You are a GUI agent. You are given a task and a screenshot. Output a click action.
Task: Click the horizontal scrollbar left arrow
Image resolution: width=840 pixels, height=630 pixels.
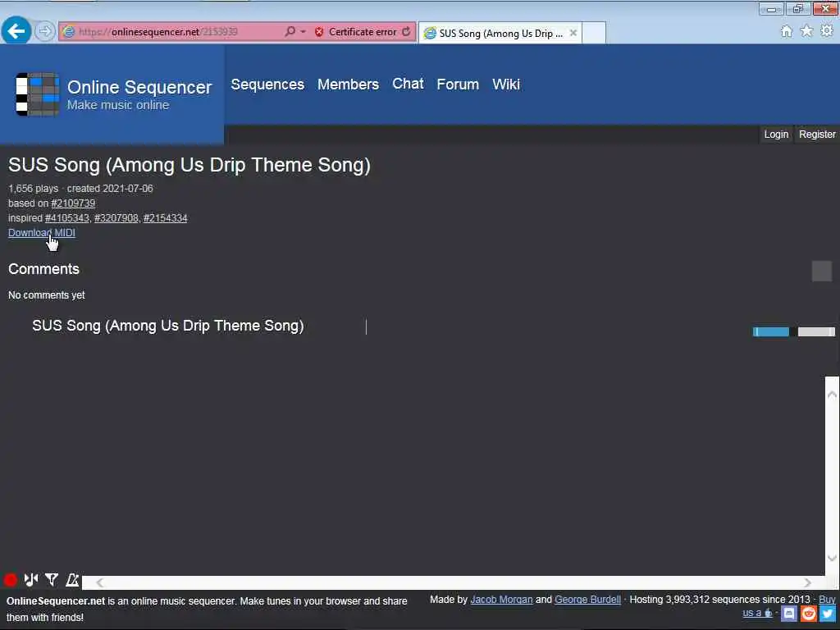pyautogui.click(x=99, y=583)
